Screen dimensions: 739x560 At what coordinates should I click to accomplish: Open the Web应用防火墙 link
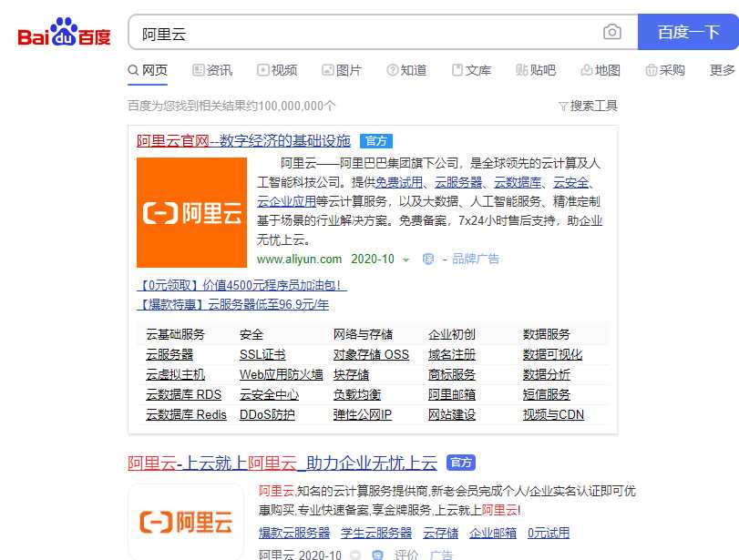tap(282, 375)
